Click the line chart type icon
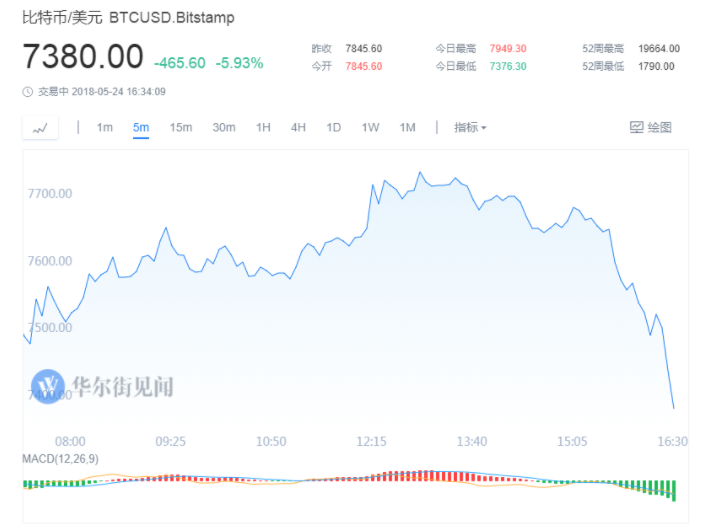This screenshot has width=711, height=529. click(x=40, y=128)
